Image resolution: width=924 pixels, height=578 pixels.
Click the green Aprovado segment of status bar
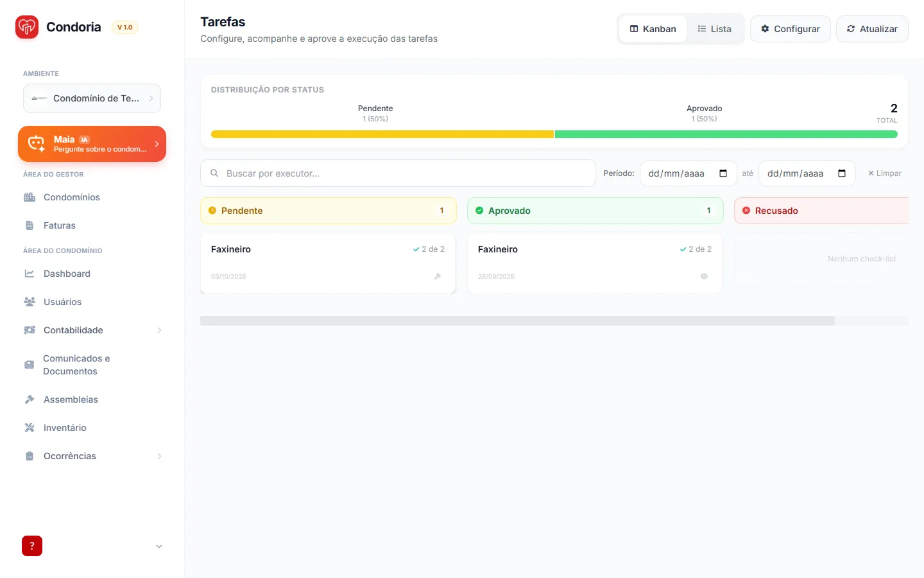(x=726, y=134)
